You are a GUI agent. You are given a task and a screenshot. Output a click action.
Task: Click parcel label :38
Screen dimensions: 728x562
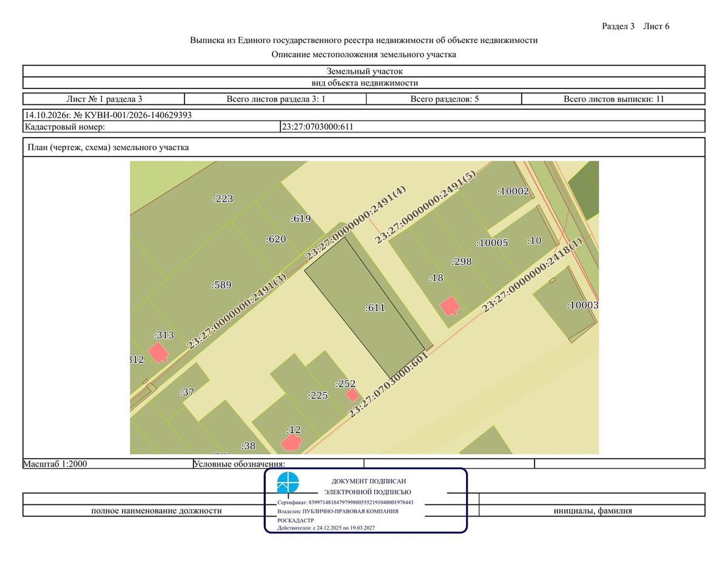(x=248, y=446)
